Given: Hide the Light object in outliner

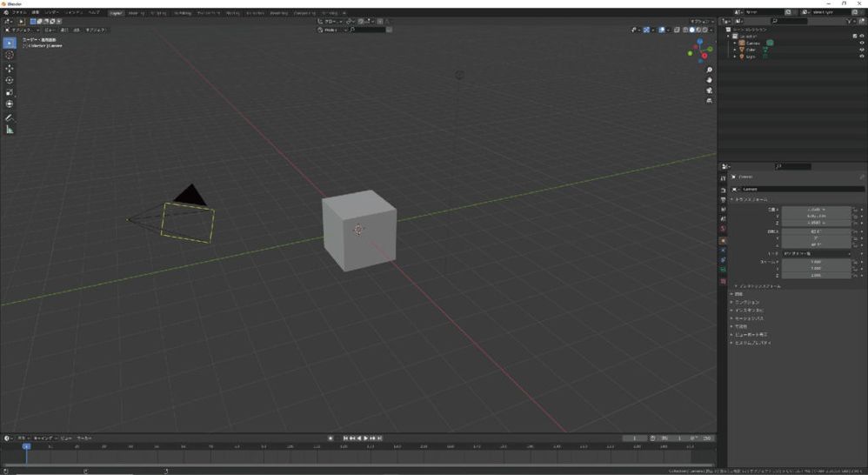Looking at the screenshot, I should click(x=861, y=57).
